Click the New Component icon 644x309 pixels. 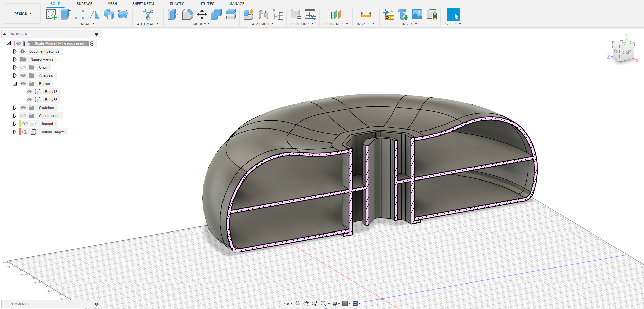(x=249, y=14)
